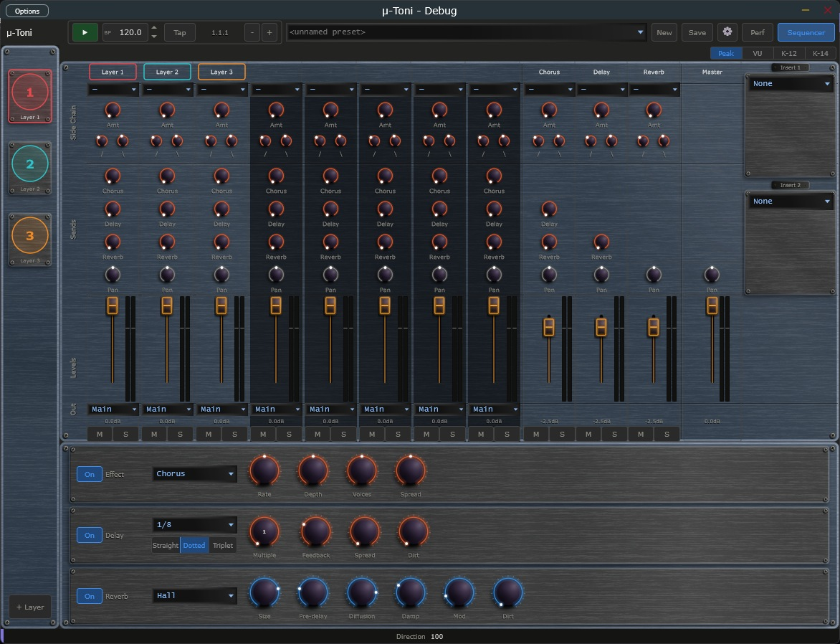Create a New preset
840x644 pixels.
point(664,33)
